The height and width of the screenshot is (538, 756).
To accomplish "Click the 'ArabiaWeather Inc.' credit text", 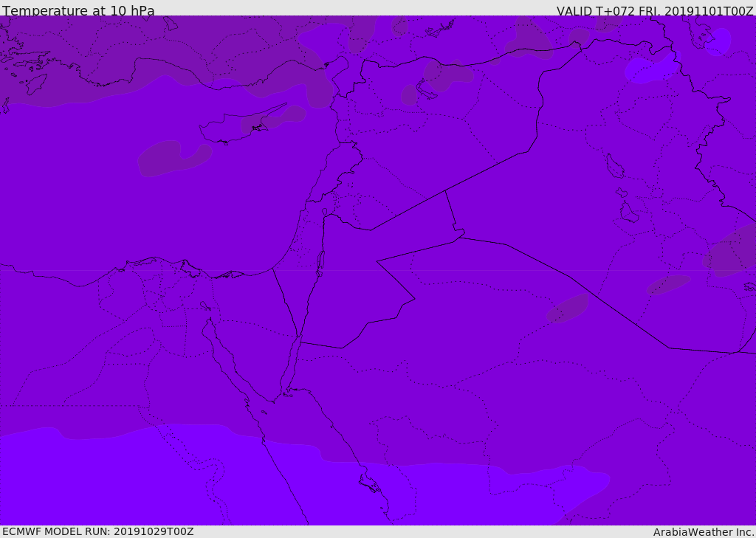I will click(704, 532).
